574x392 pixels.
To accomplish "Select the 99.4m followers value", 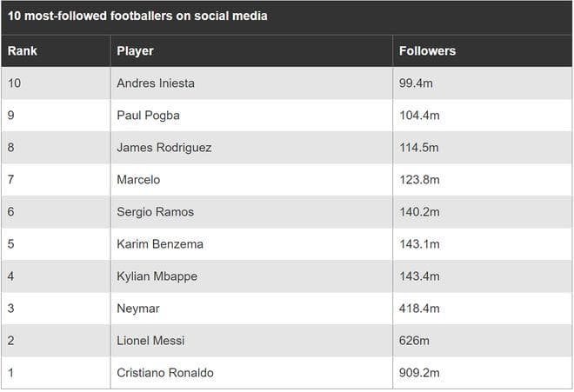I will click(x=416, y=83).
